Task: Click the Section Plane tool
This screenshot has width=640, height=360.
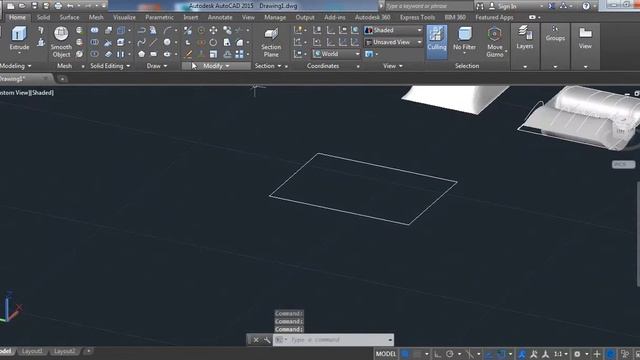Action: (x=271, y=43)
